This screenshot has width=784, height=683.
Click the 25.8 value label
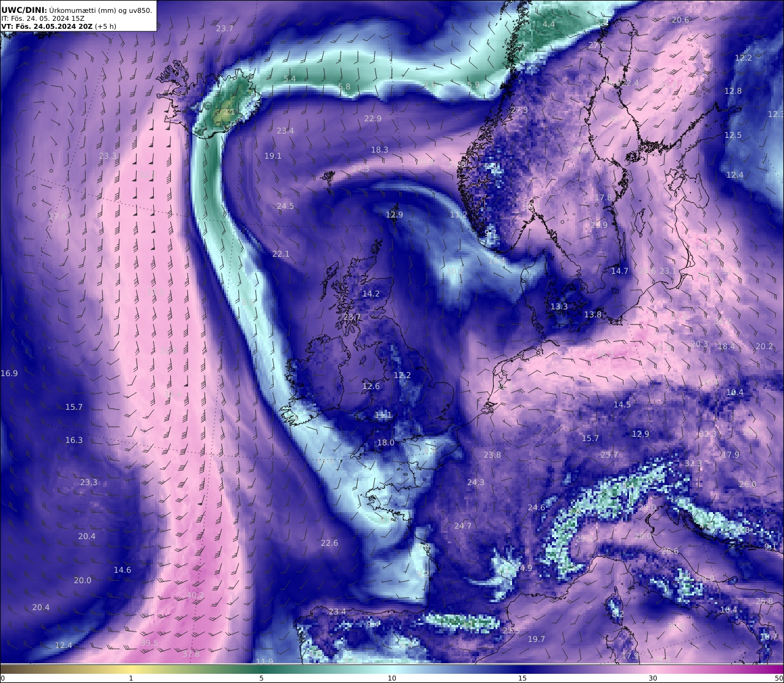point(764,602)
